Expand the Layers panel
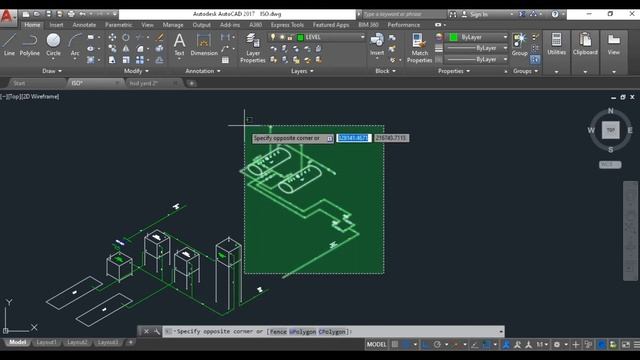The height and width of the screenshot is (360, 640). (x=302, y=71)
